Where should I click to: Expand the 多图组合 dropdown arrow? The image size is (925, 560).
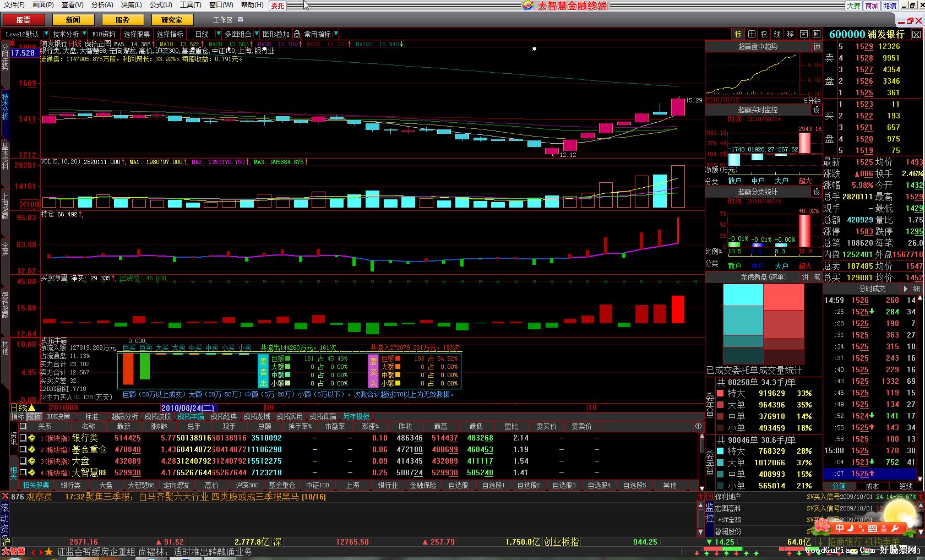257,34
